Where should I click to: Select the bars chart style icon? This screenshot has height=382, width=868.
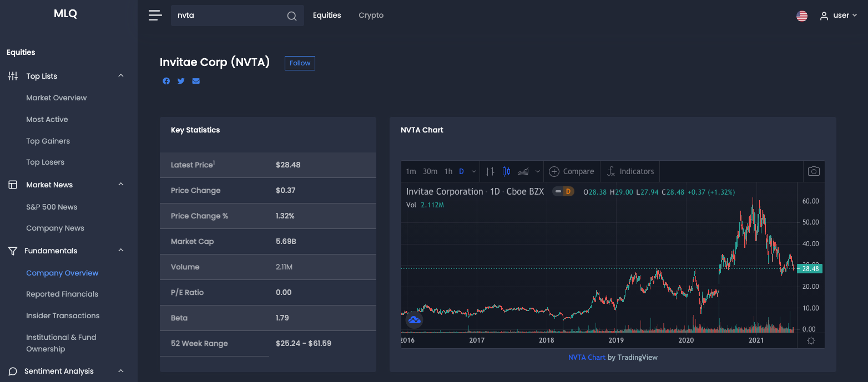pyautogui.click(x=489, y=171)
